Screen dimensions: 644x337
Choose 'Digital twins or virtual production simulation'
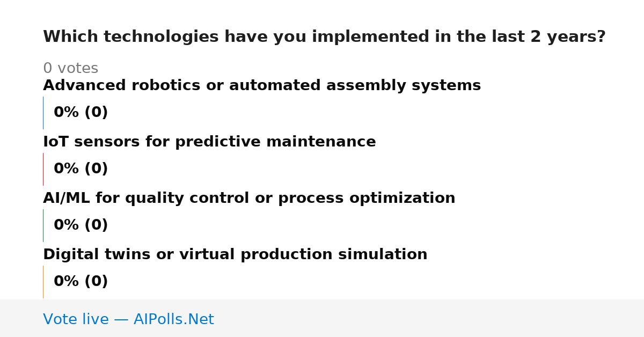[235, 255]
